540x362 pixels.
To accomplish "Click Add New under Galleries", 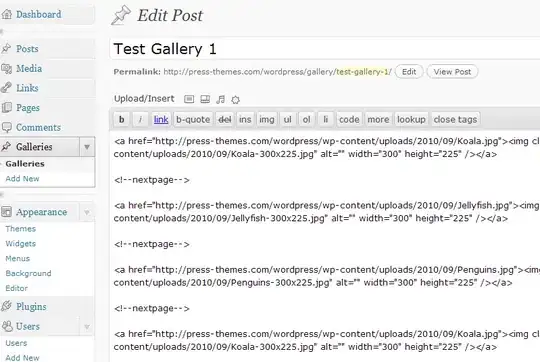I will click(x=22, y=179).
